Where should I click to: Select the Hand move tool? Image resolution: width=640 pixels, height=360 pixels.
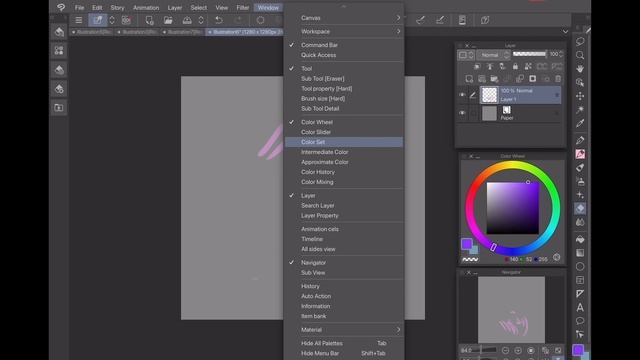pos(580,69)
